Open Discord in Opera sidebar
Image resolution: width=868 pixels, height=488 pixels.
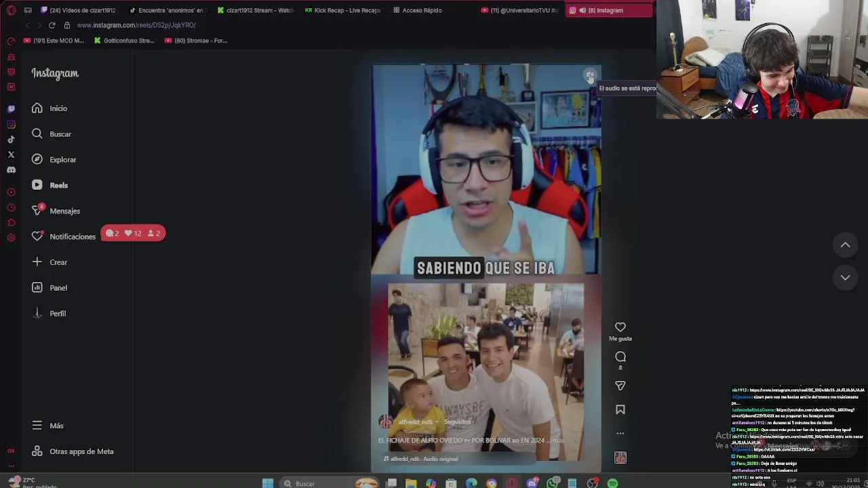pos(11,170)
